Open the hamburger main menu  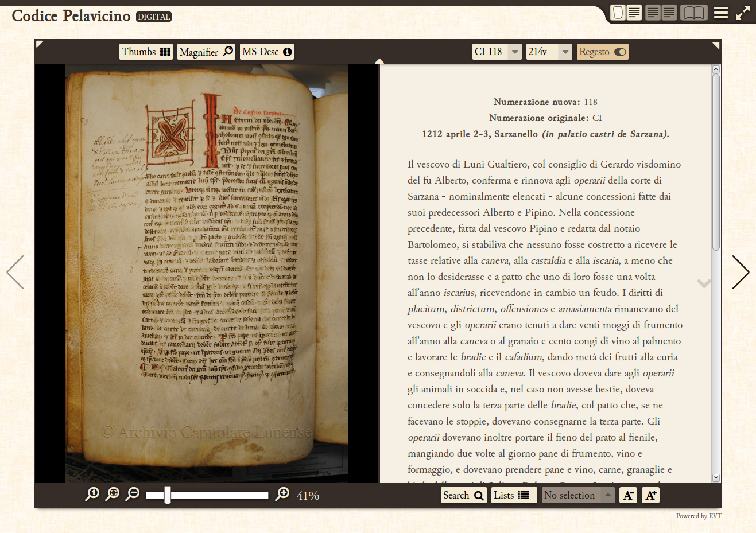coord(721,12)
